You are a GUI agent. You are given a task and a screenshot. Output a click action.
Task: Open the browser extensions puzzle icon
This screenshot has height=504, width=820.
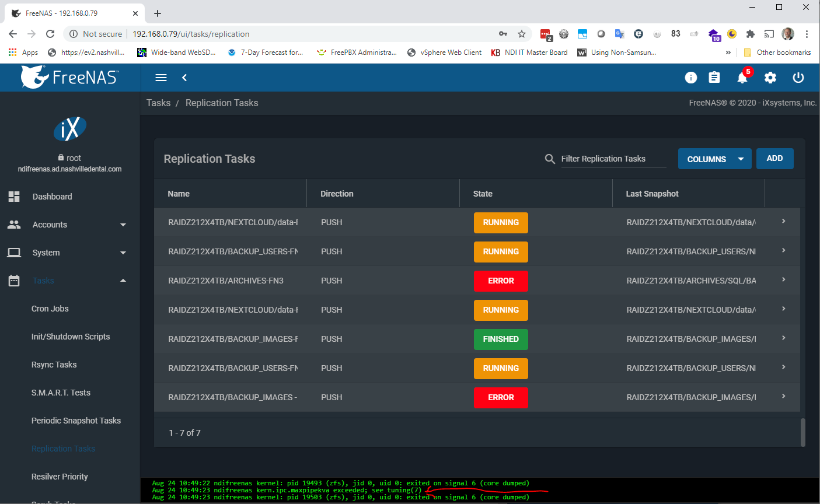click(x=751, y=34)
